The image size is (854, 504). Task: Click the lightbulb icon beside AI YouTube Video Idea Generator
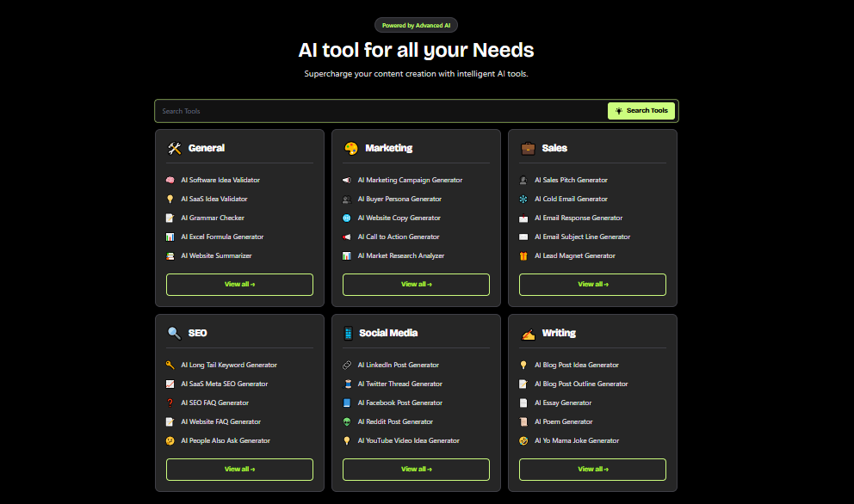click(x=346, y=441)
